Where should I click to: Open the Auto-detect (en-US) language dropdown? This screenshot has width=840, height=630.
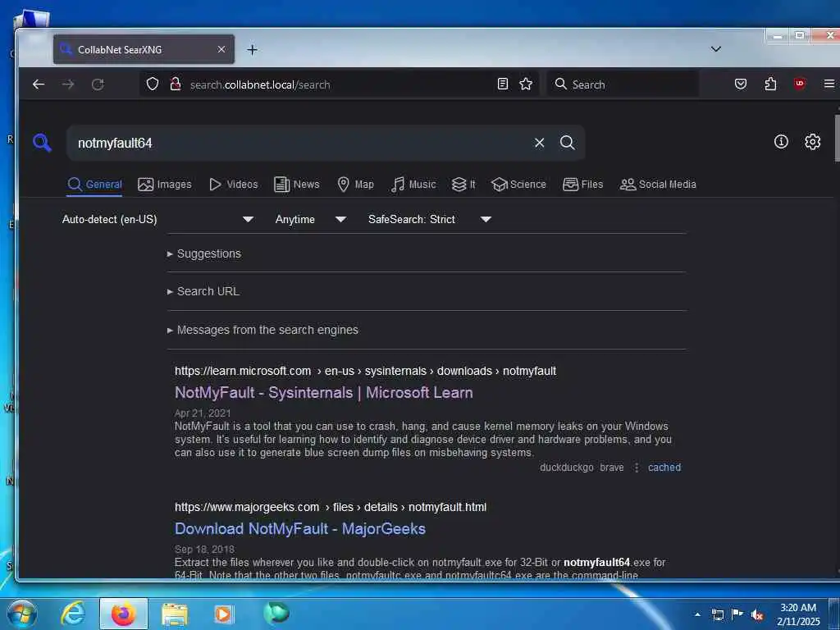pos(157,219)
